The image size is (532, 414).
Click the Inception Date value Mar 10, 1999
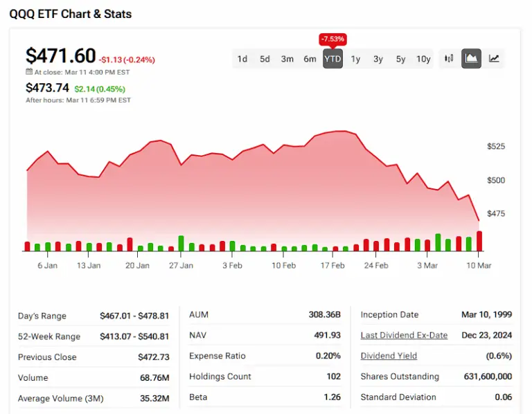pos(486,314)
